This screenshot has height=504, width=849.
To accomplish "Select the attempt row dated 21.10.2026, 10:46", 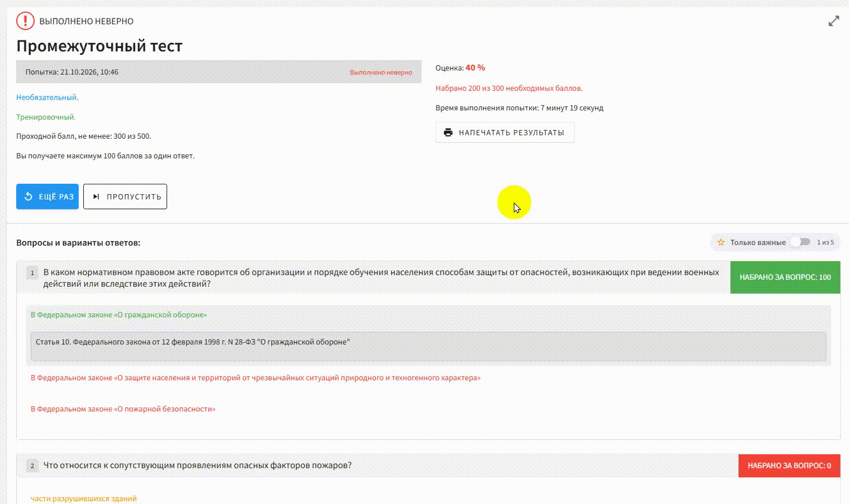I will click(x=219, y=72).
